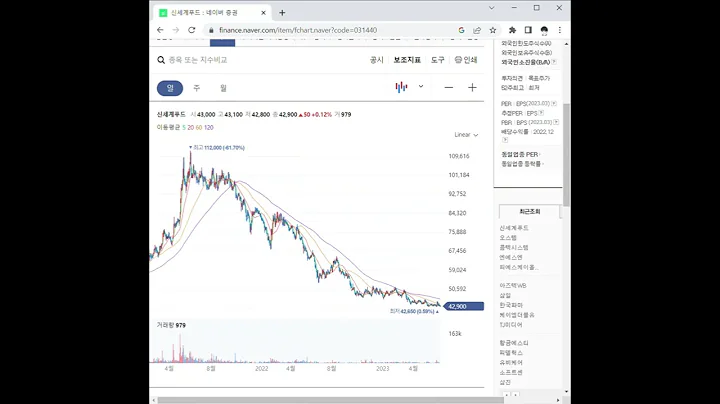Screen dimensions: 720x404
Task: Select the 월 monthly chart tab
Action: point(223,88)
